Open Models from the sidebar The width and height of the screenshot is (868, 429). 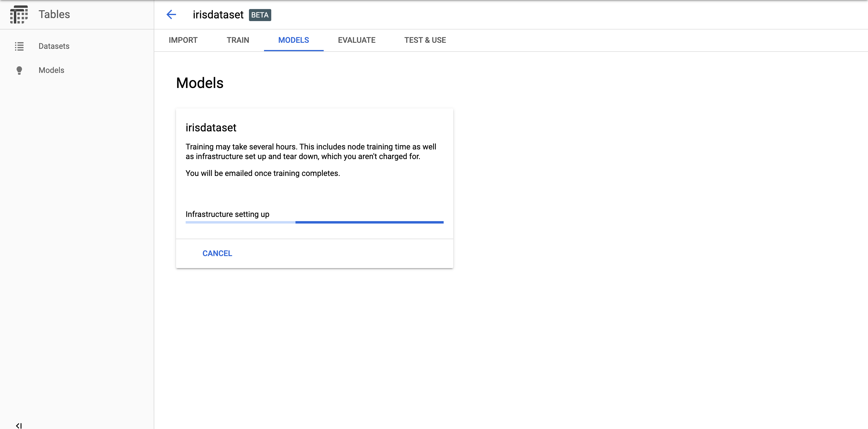point(51,70)
